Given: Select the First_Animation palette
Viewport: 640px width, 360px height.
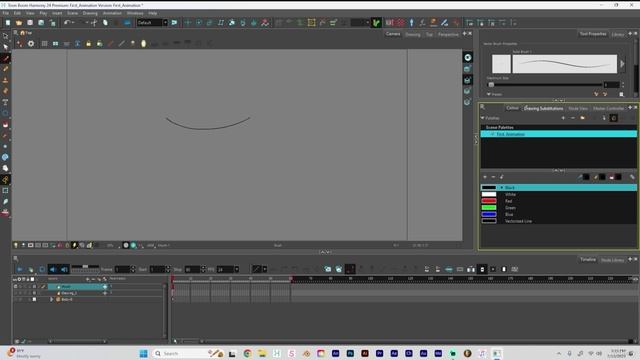Looking at the screenshot, I should 558,134.
